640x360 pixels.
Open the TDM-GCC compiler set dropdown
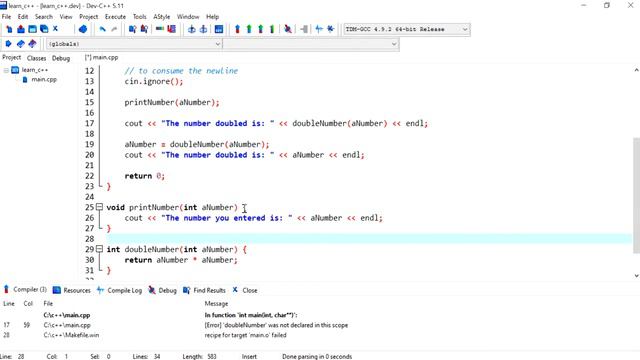[x=407, y=29]
